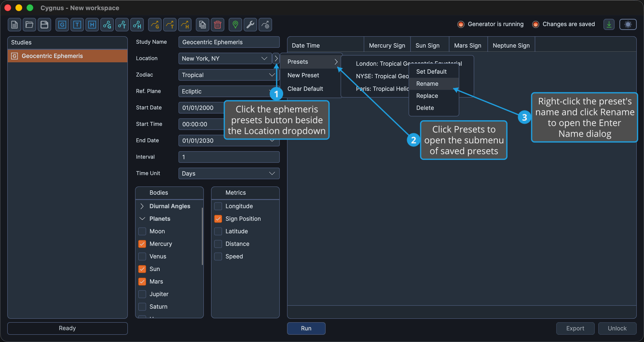
Task: Check the Venus body checkbox
Action: pos(142,256)
